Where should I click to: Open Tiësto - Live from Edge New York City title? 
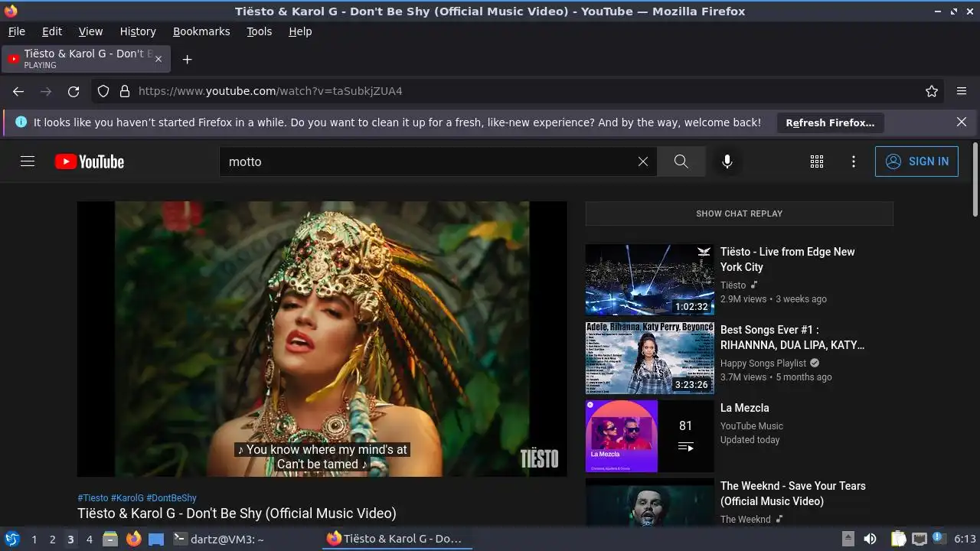[787, 259]
